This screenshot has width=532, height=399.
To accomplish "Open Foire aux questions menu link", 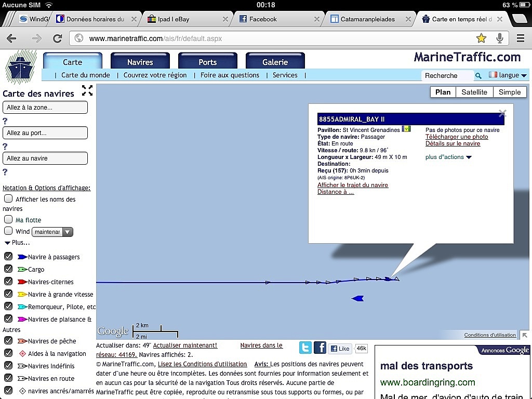I will pyautogui.click(x=230, y=75).
